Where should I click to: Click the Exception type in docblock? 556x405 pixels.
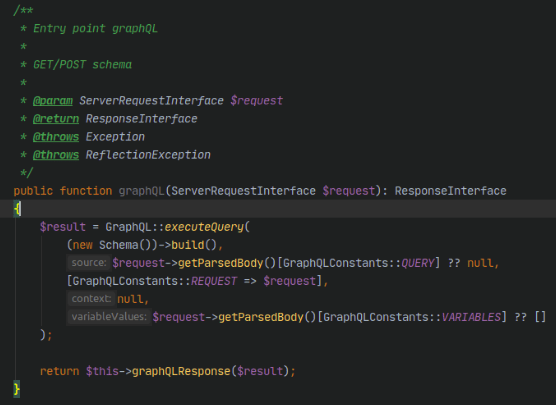pyautogui.click(x=115, y=137)
